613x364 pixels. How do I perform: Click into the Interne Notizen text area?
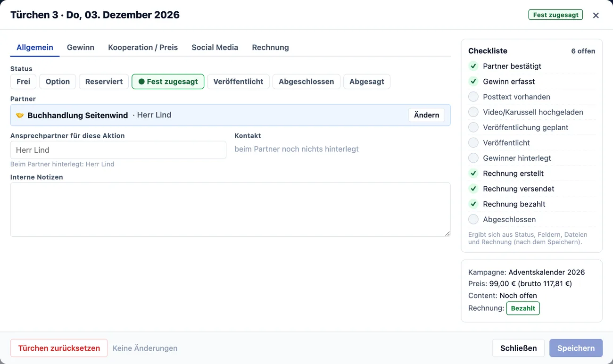point(230,209)
